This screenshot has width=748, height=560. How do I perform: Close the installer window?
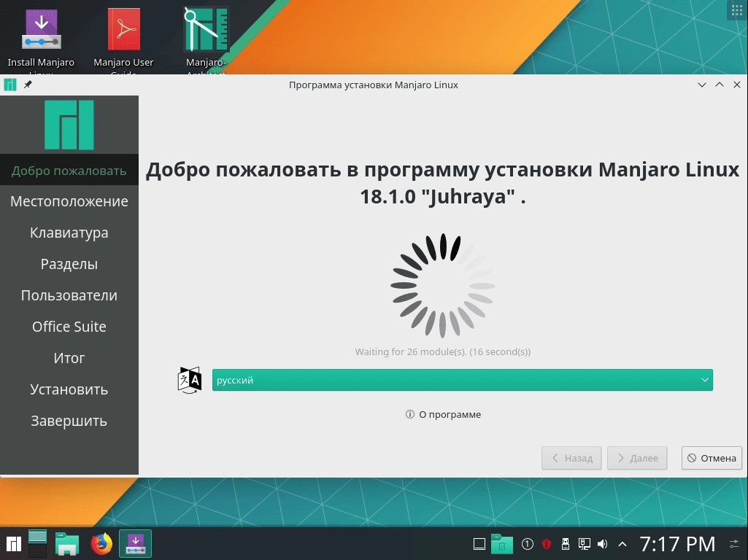[737, 85]
